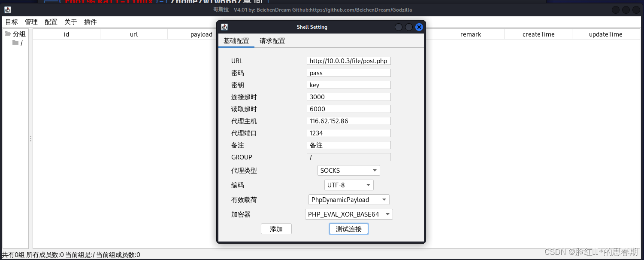The height and width of the screenshot is (260, 644).
Task: Click the Godzilla app icon in main title bar
Action: point(8,9)
